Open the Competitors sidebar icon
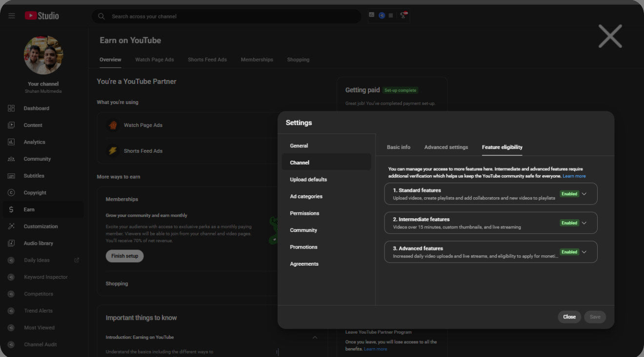Screen dimensions: 644x357 click(x=11, y=294)
